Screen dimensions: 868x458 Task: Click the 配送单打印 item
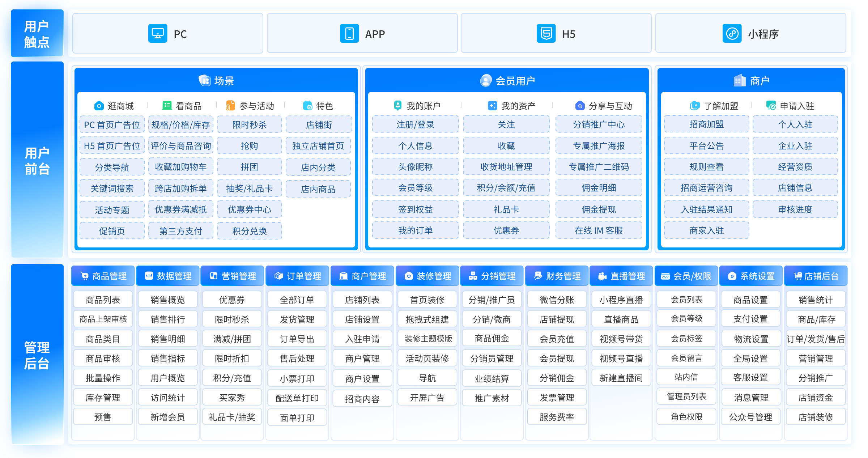(x=297, y=398)
